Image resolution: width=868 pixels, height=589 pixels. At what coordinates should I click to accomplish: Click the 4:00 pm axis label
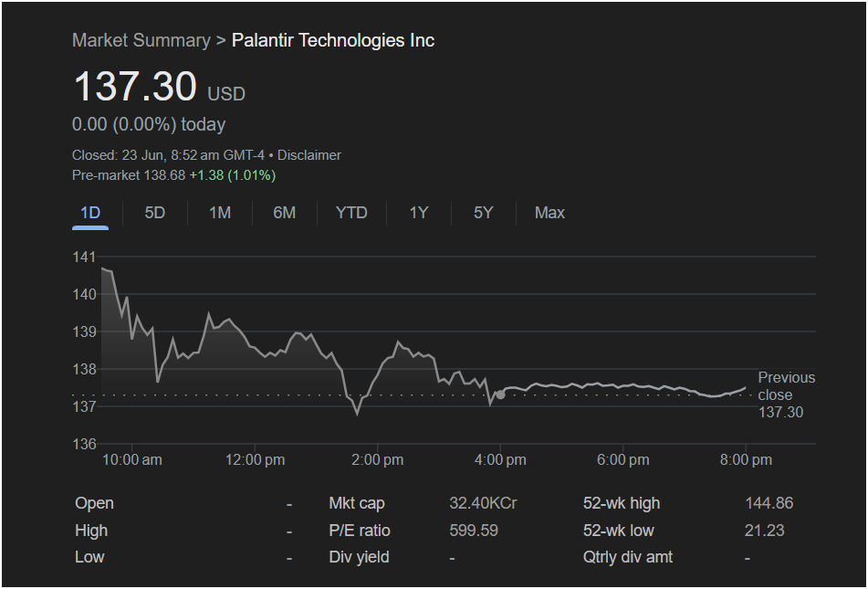(500, 460)
